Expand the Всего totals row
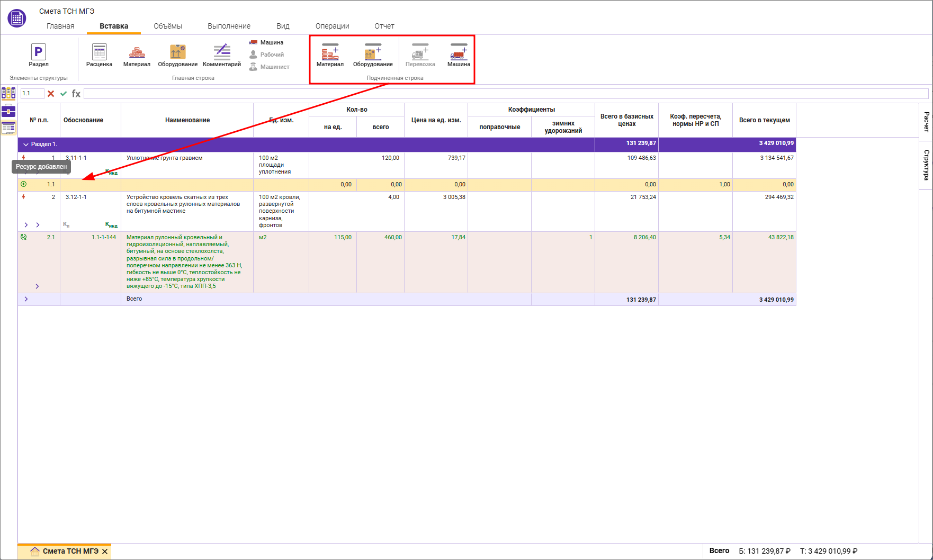This screenshot has width=933, height=560. (x=25, y=299)
